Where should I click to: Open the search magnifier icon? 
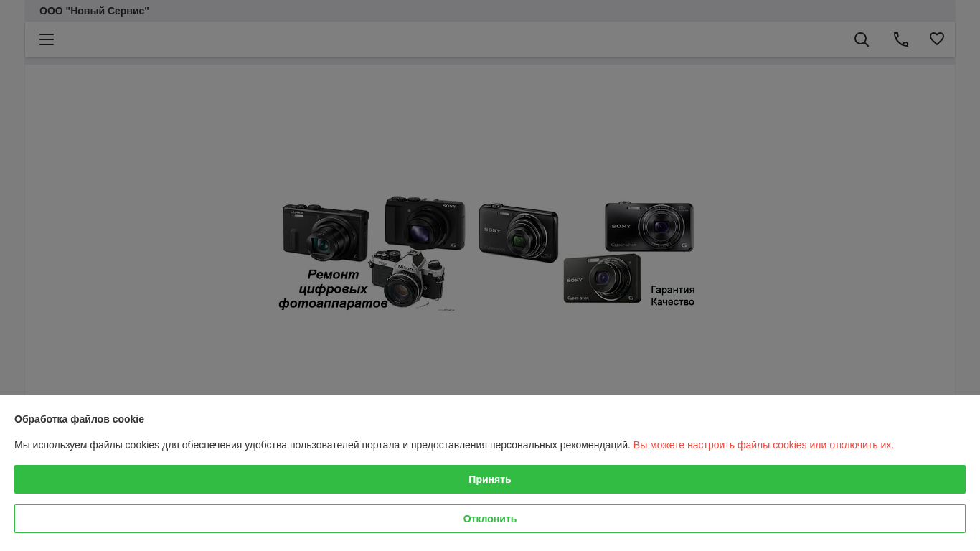(x=862, y=39)
